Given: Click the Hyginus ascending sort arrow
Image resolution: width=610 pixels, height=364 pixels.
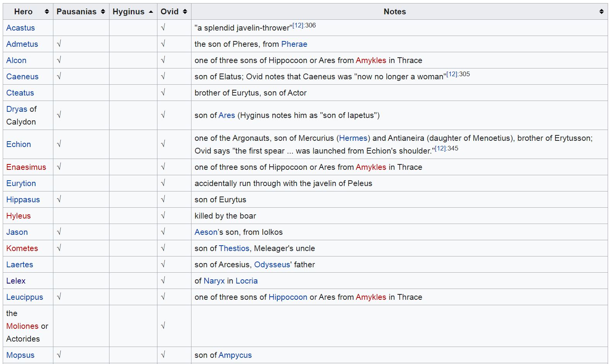Looking at the screenshot, I should 151,12.
